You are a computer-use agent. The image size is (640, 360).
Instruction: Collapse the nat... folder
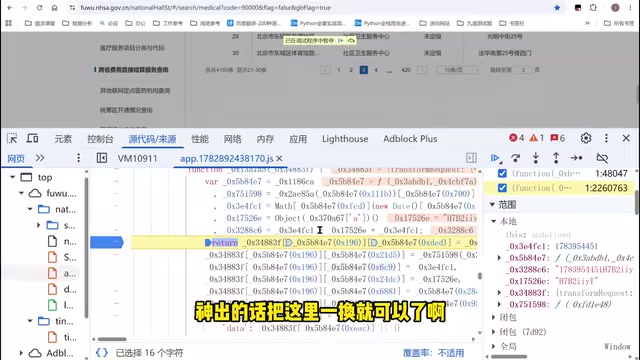click(x=30, y=209)
